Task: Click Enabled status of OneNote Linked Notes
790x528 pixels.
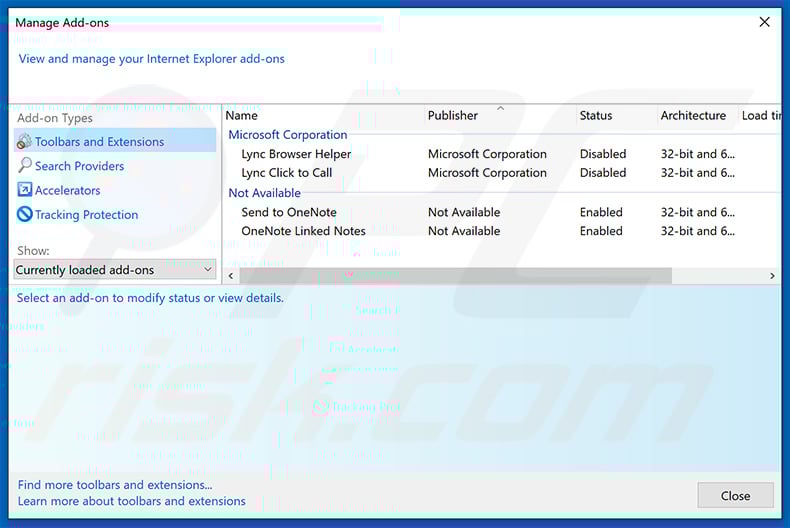Action: [x=601, y=231]
